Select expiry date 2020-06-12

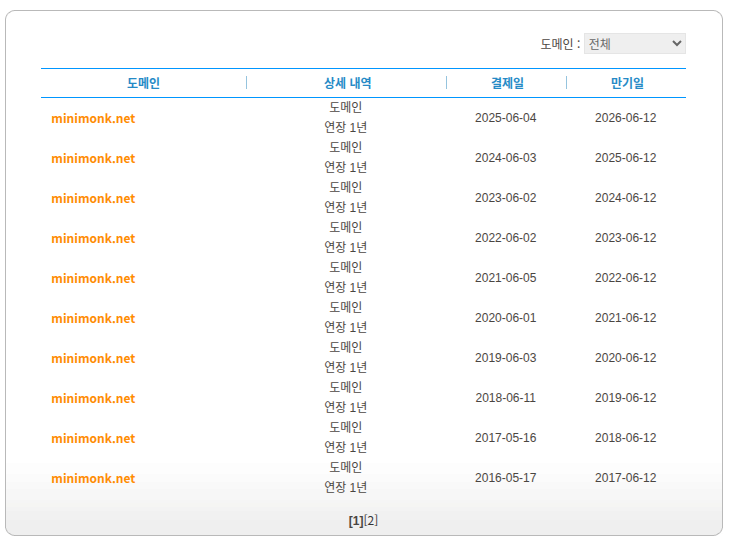coord(626,358)
